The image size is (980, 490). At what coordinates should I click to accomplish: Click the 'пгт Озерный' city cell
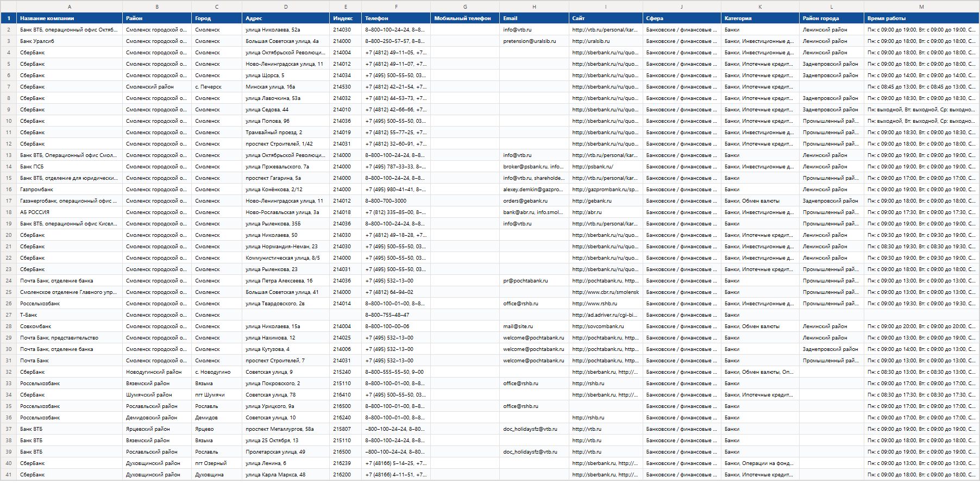coord(217,463)
